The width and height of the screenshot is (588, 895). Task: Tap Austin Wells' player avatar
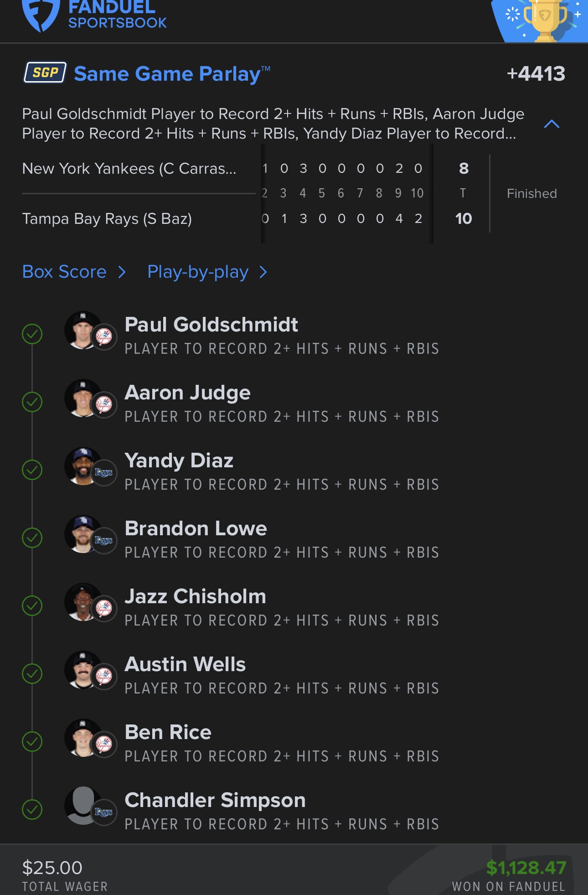tap(83, 670)
